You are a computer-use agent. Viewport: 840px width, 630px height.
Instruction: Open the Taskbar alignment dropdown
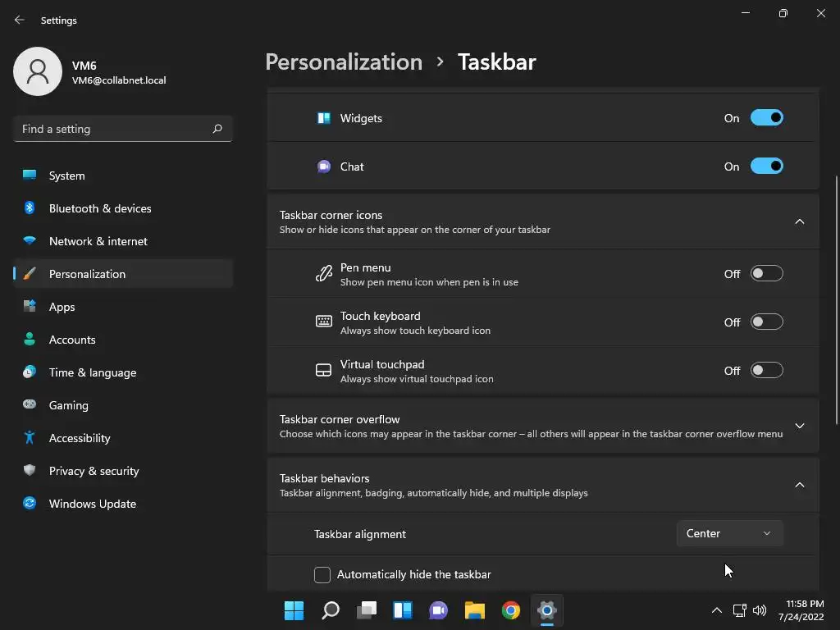(x=729, y=533)
